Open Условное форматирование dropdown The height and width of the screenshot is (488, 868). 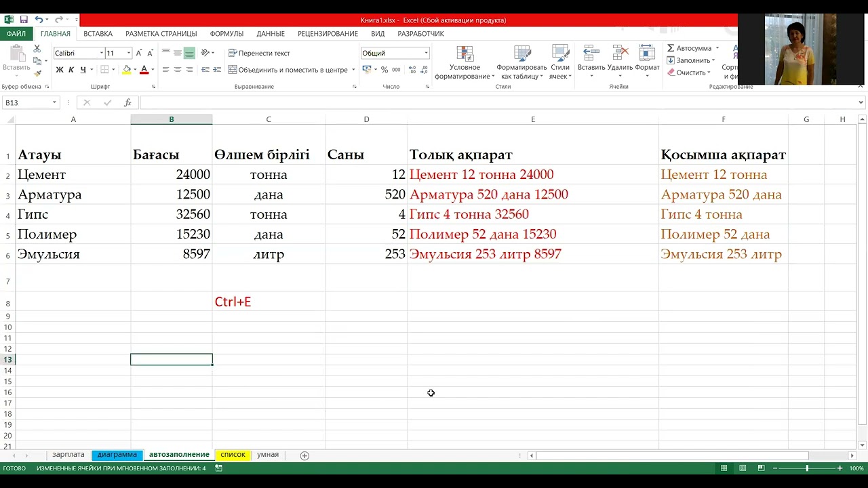point(465,63)
